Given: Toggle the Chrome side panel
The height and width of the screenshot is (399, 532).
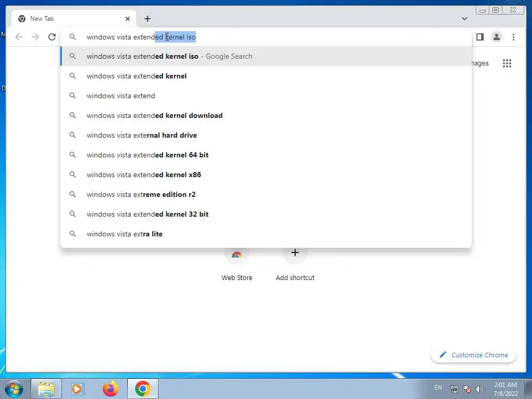Looking at the screenshot, I should coord(480,37).
